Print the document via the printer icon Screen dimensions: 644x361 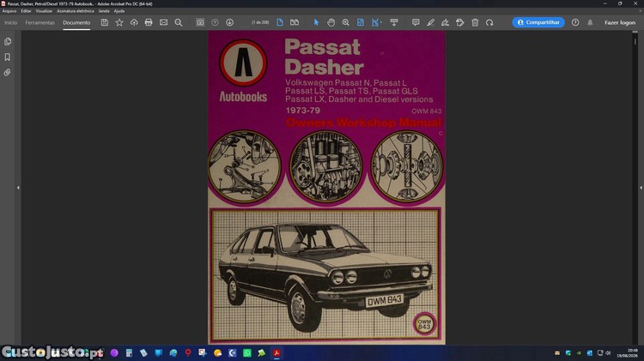[149, 22]
